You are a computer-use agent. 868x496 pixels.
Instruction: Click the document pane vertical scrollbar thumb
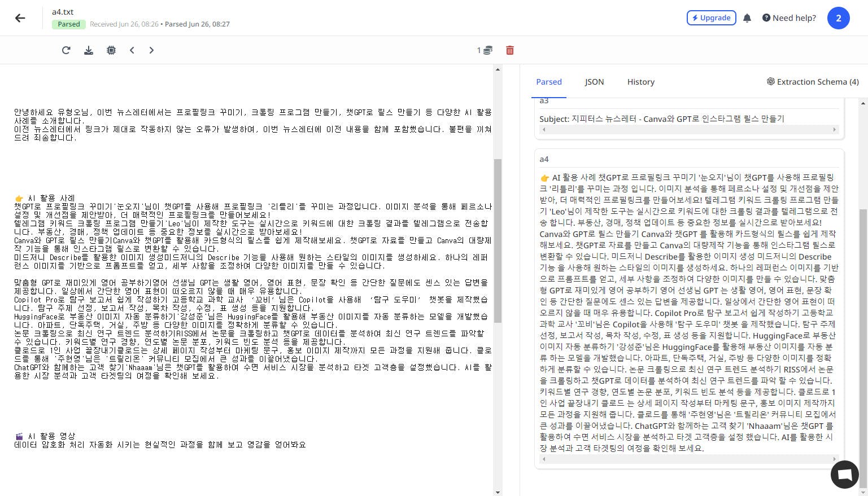point(498,241)
